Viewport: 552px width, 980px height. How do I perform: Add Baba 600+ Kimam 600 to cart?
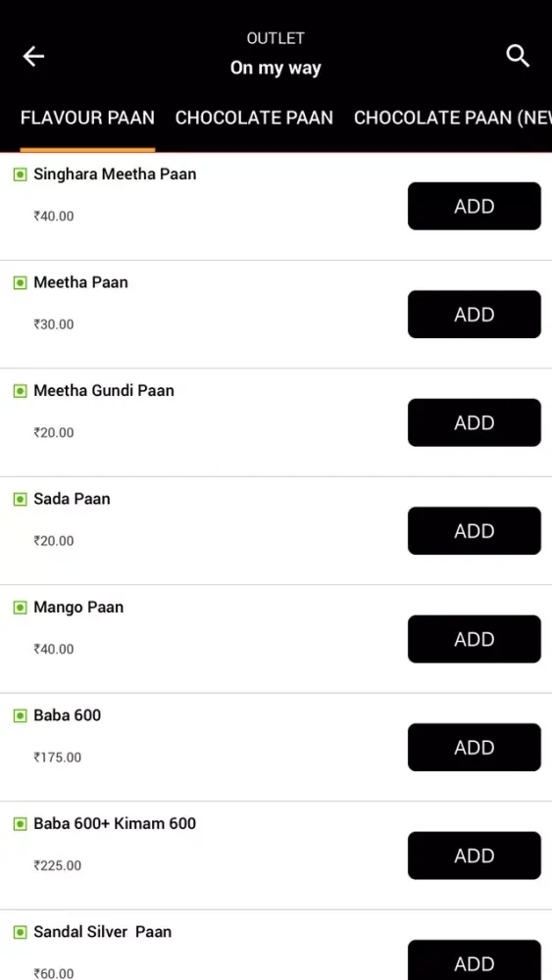(475, 856)
